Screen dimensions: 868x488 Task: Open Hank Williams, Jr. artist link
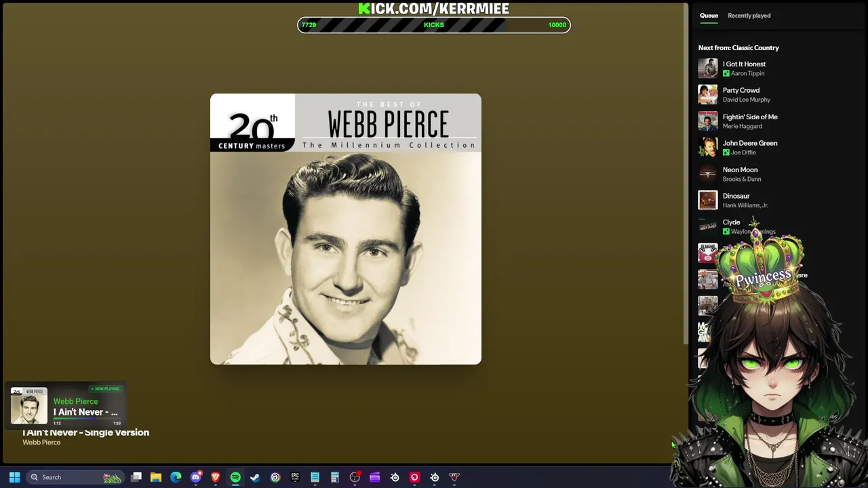pyautogui.click(x=745, y=205)
